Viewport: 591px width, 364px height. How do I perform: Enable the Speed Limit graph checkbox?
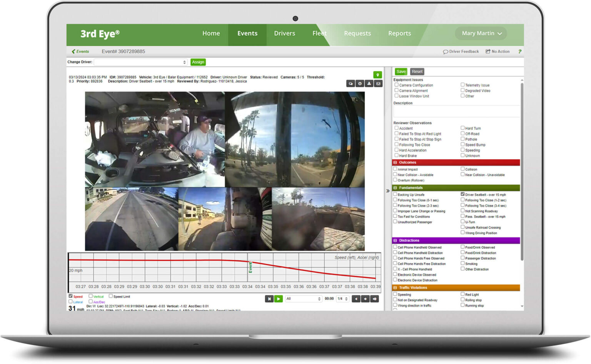click(110, 296)
